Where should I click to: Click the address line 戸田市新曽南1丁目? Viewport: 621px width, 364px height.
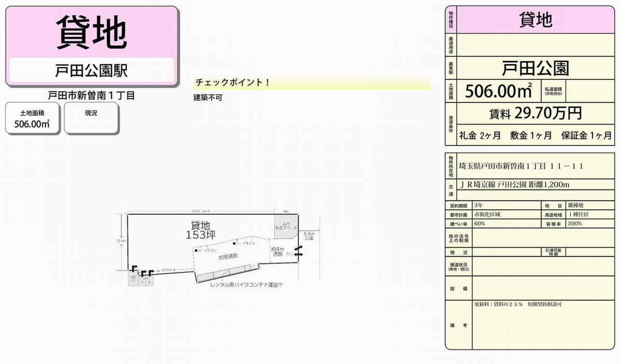click(91, 95)
